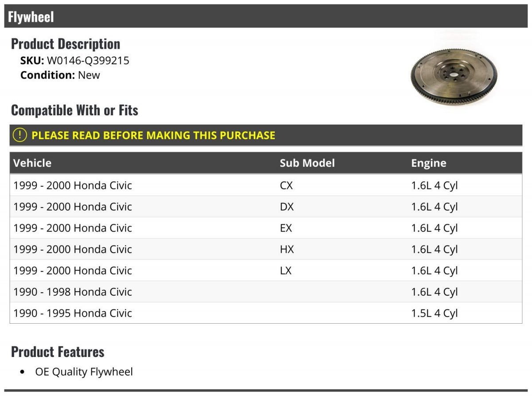
Task: Click the Flywheel title bar
Action: tap(266, 16)
